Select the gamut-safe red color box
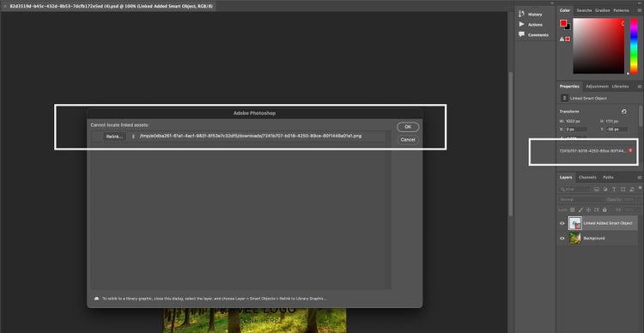644x333 pixels. [x=568, y=39]
